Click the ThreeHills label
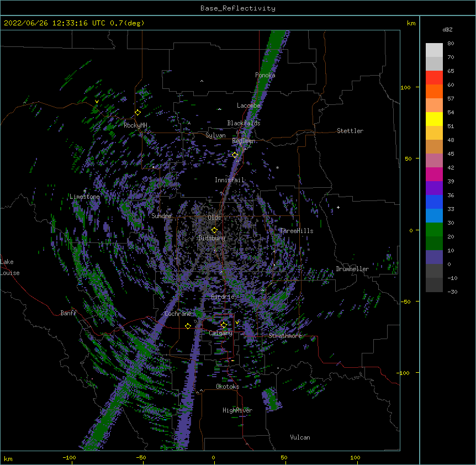This screenshot has height=465, width=476. pyautogui.click(x=297, y=231)
